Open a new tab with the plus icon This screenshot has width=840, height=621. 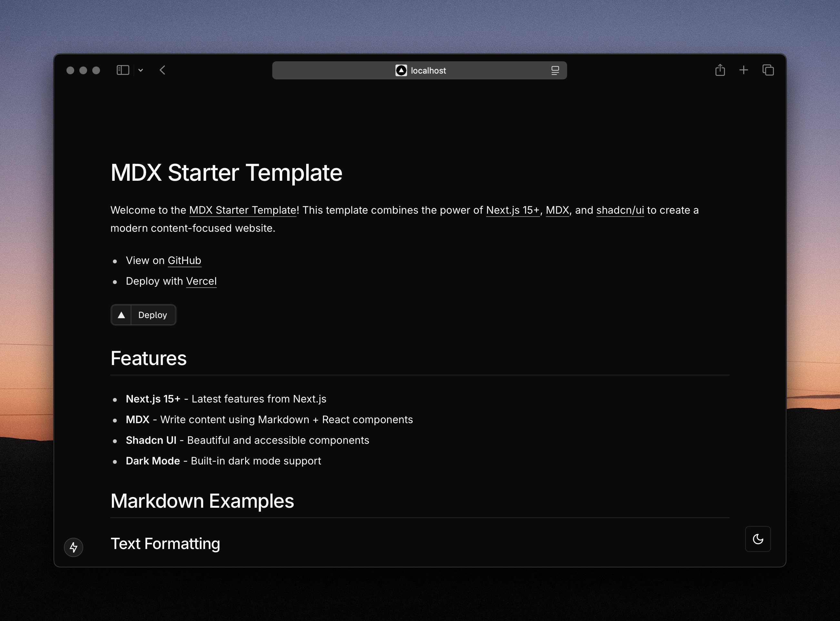pos(744,70)
